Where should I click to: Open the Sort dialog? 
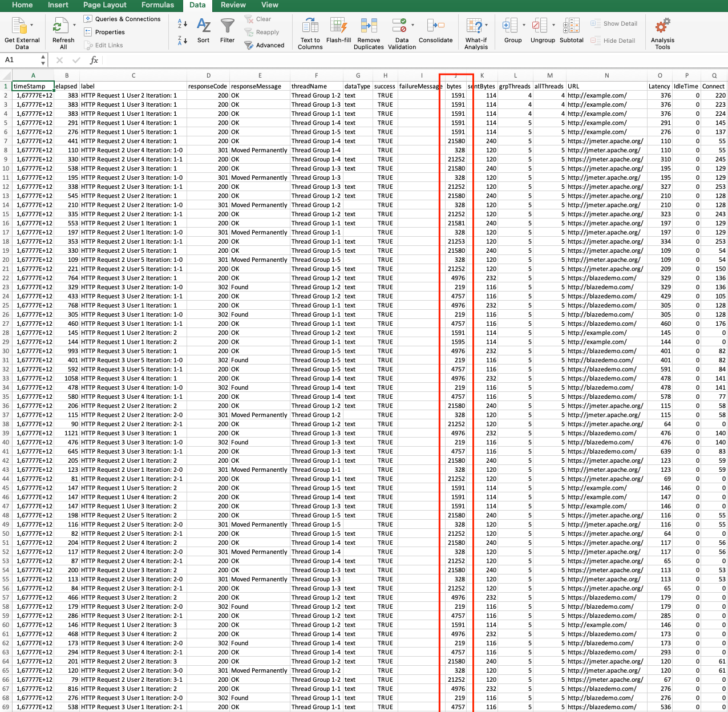[x=203, y=31]
